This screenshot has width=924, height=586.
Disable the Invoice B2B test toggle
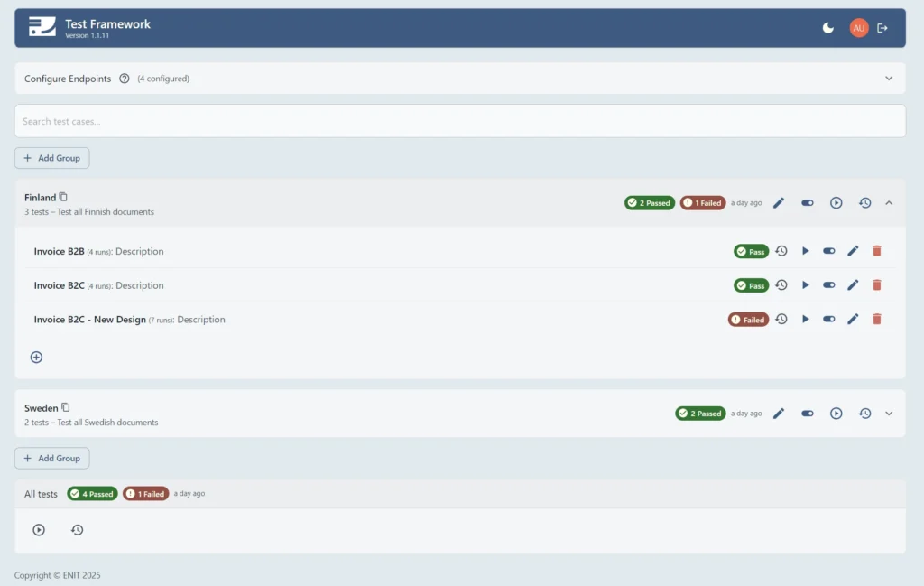tap(828, 250)
